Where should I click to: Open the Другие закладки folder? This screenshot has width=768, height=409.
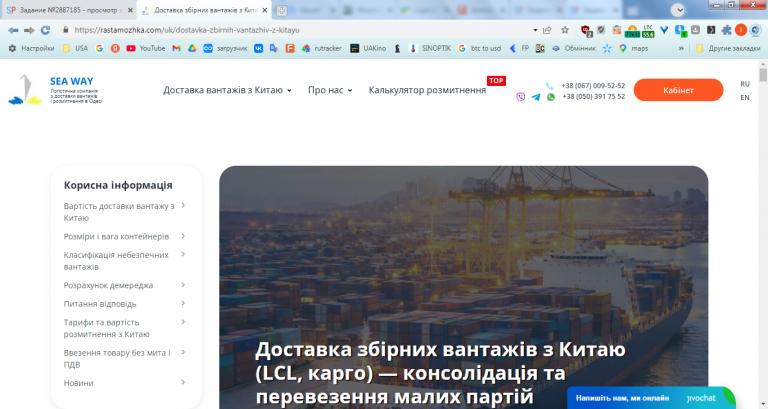728,48
